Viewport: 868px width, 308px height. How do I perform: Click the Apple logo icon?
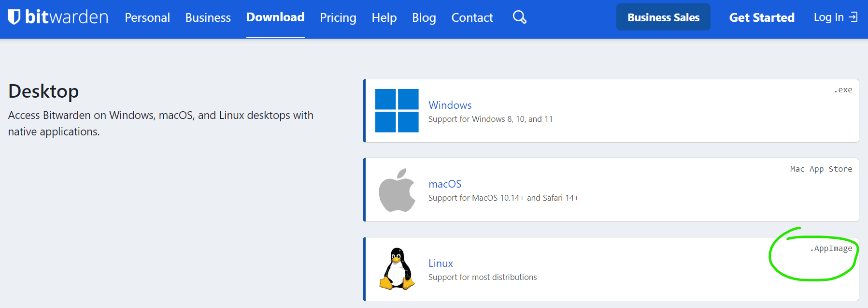pos(397,190)
